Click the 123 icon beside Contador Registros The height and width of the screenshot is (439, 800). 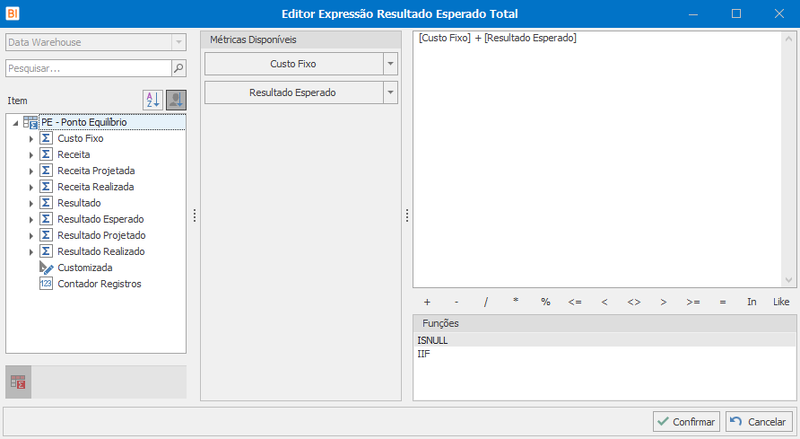pos(46,284)
